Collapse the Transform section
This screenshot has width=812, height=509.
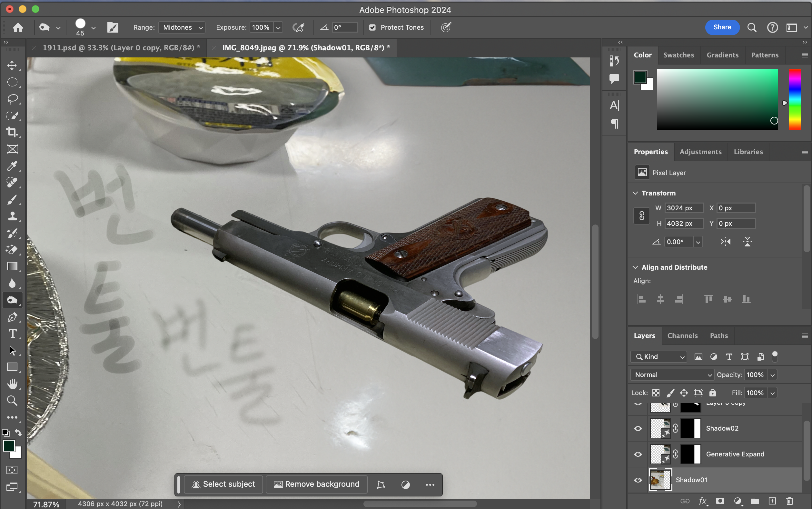point(635,193)
